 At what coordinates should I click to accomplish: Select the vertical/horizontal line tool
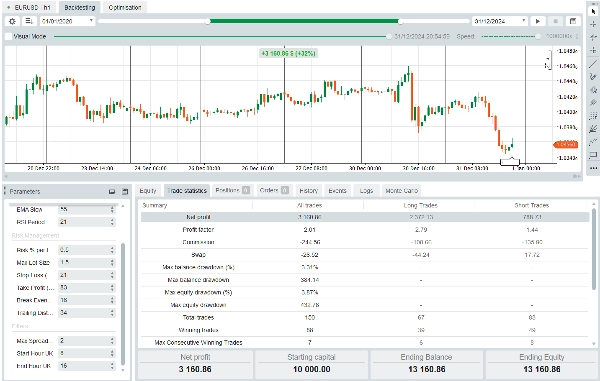click(593, 50)
